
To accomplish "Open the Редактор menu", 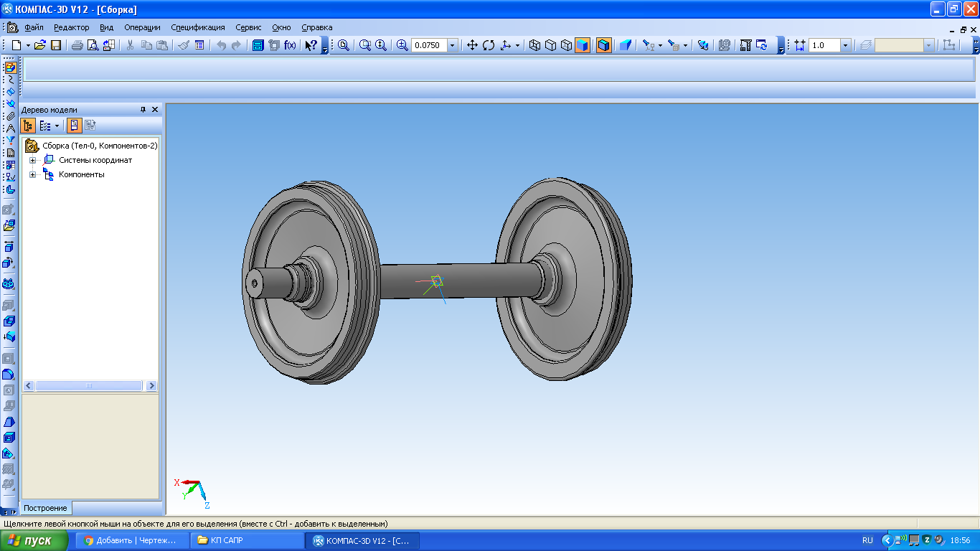I will [x=71, y=27].
